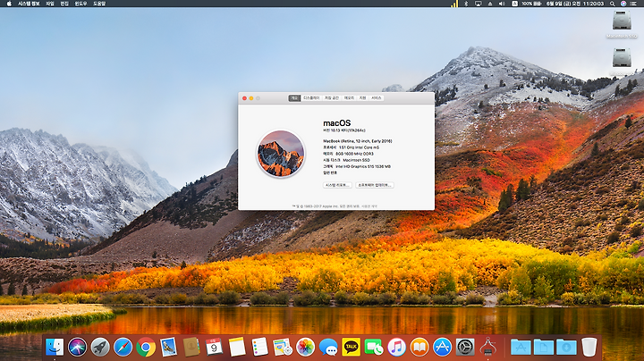Click Siri icon in menu bar
The height and width of the screenshot is (361, 644).
623,4
